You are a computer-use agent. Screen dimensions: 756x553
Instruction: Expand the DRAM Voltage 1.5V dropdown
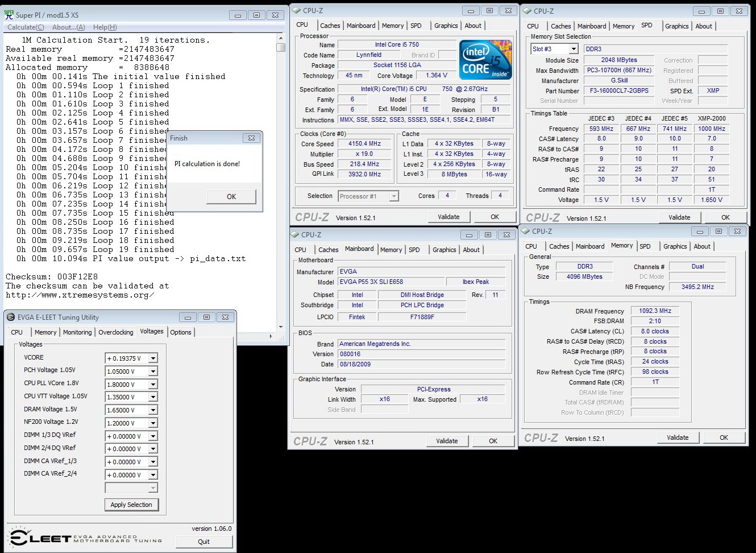pos(152,410)
